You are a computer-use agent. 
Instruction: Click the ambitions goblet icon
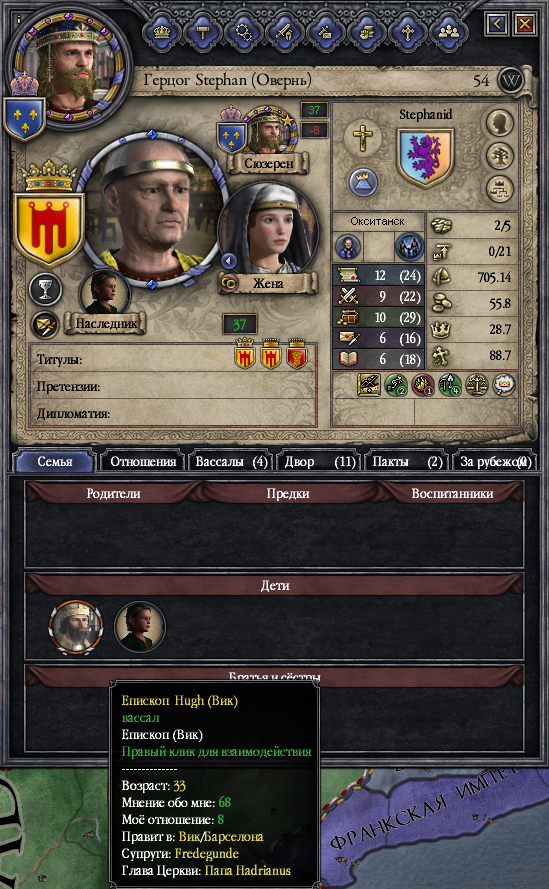point(45,288)
